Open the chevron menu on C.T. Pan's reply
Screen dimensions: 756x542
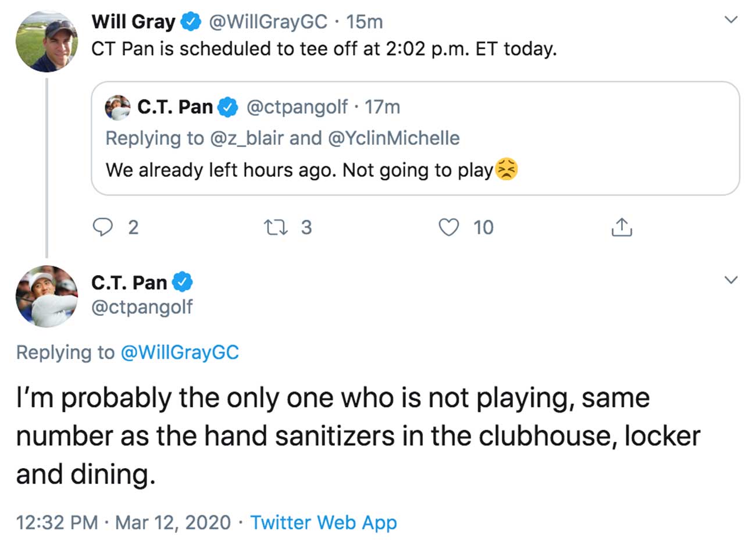[731, 280]
